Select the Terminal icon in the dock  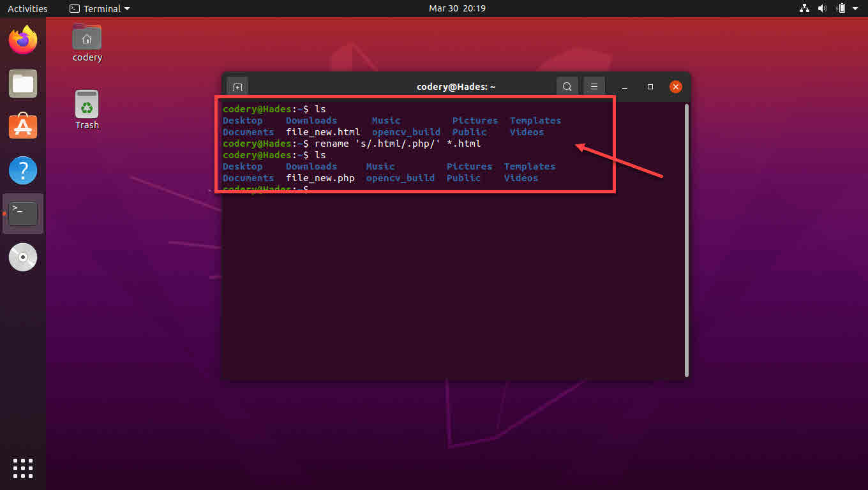[x=22, y=214]
